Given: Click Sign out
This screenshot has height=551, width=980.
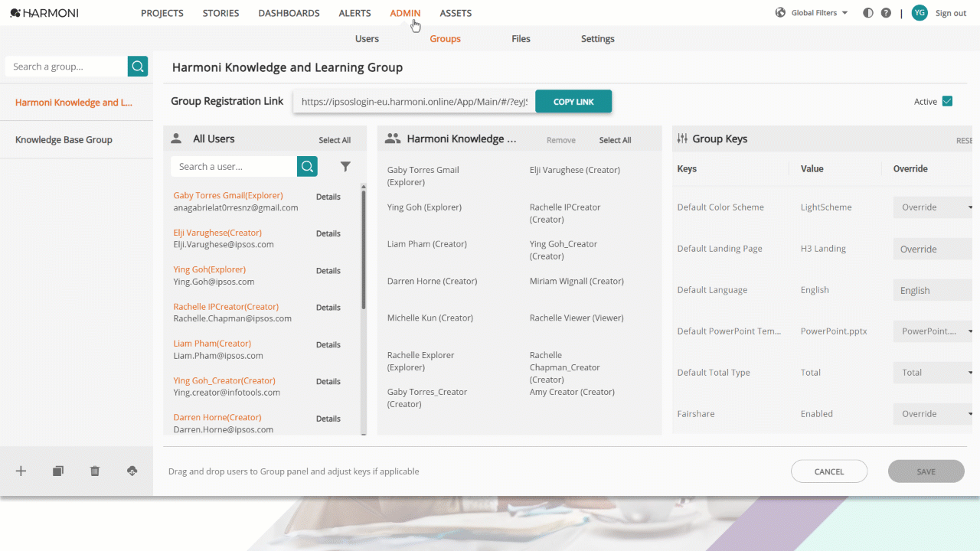Looking at the screenshot, I should click(x=951, y=13).
